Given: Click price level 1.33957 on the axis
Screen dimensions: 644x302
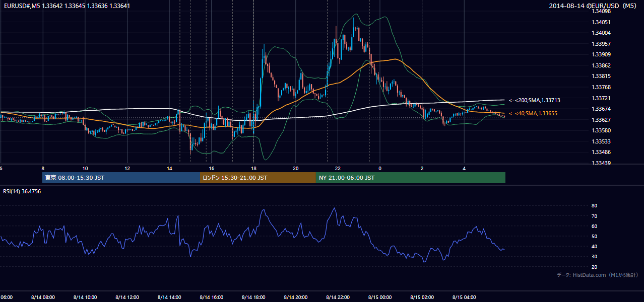Looking at the screenshot, I should click(x=601, y=44).
